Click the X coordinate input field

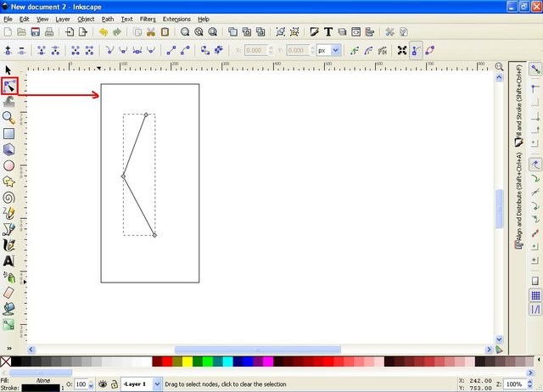pos(256,51)
